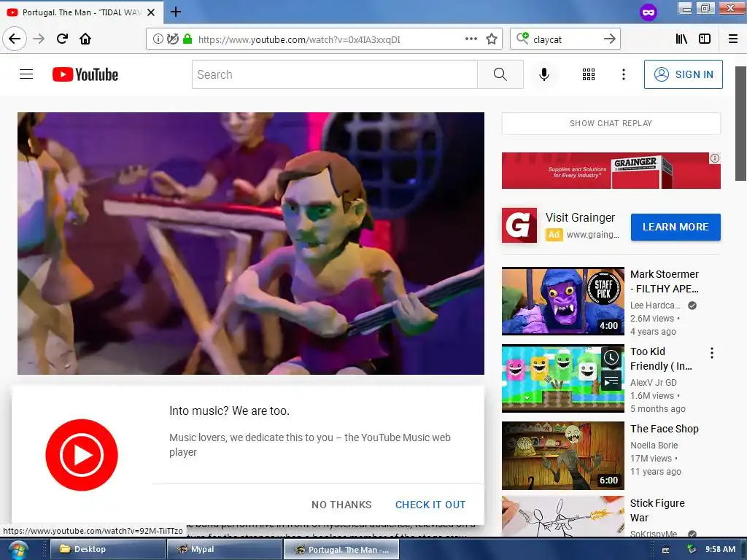747x560 pixels.
Task: Add Too Kid Friendly to queue
Action: coord(611,381)
